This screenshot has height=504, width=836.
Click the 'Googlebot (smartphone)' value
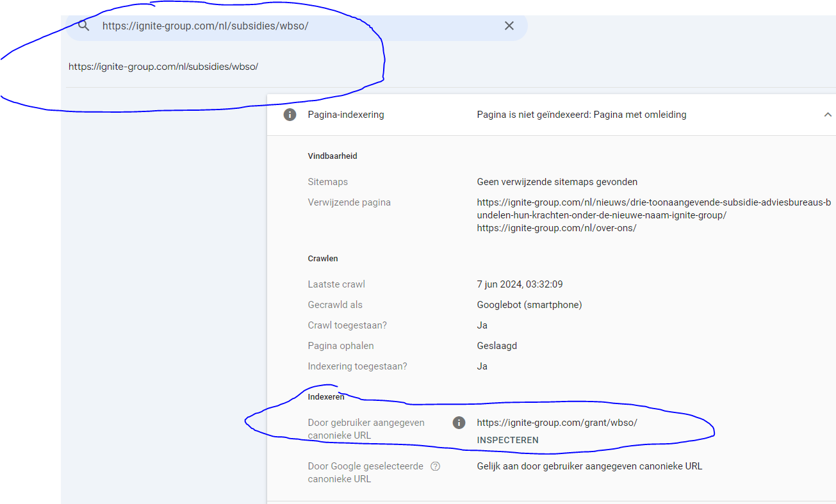[x=530, y=305]
